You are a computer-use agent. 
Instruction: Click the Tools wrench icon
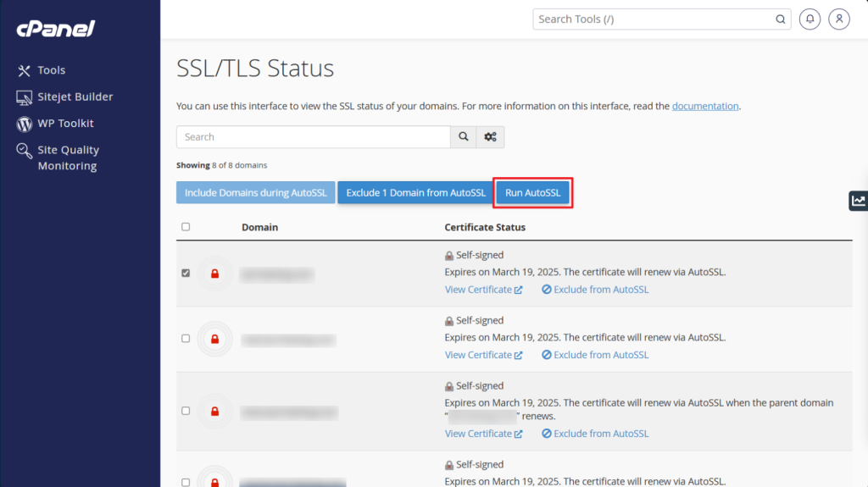pos(24,70)
